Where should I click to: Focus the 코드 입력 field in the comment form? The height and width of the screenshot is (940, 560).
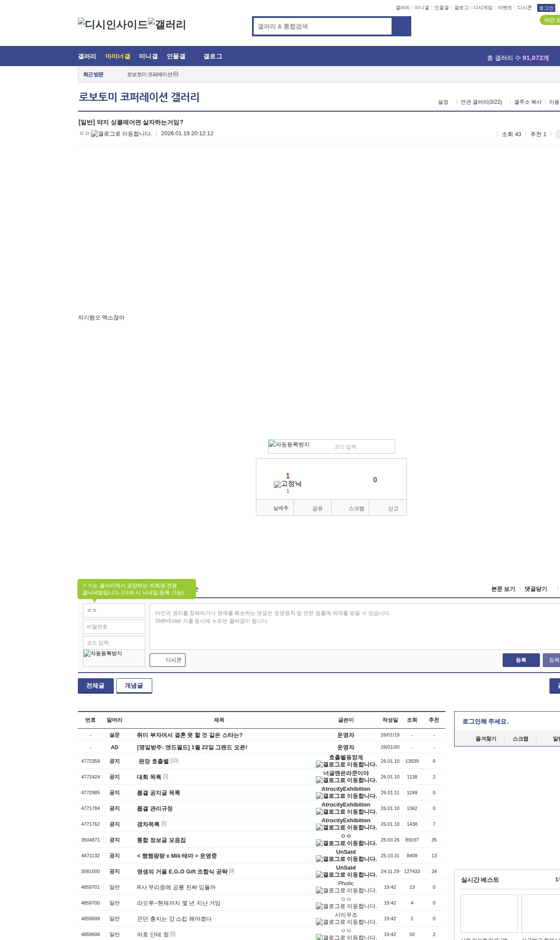pyautogui.click(x=114, y=643)
